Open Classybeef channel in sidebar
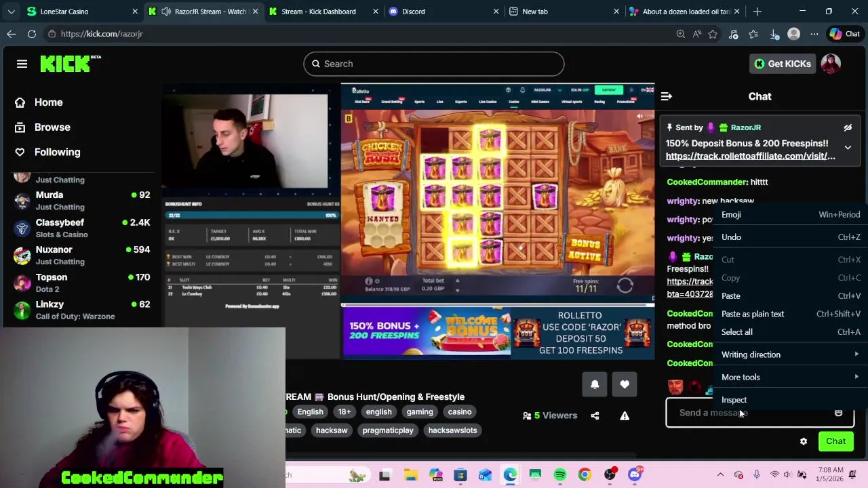 coord(83,228)
